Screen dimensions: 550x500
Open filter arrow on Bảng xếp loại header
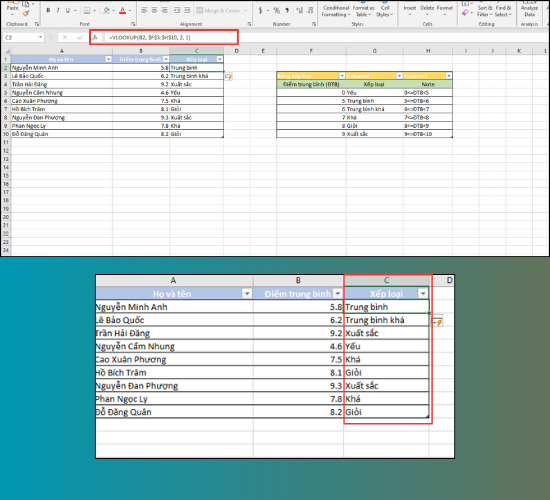click(x=342, y=75)
